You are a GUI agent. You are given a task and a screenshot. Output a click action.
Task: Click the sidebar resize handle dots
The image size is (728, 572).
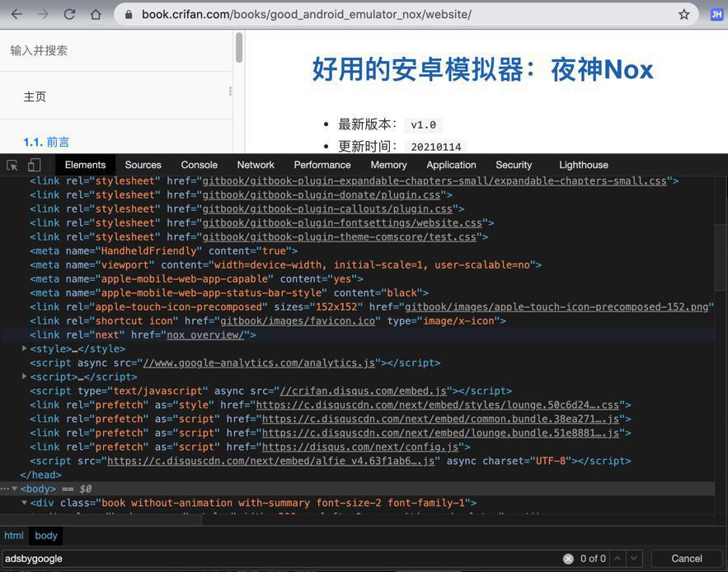pyautogui.click(x=230, y=91)
